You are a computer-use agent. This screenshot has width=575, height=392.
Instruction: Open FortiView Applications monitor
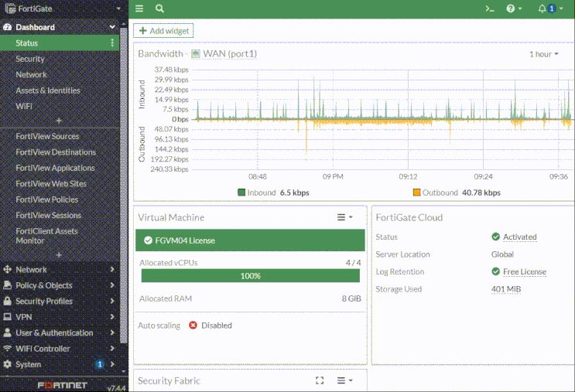[56, 168]
